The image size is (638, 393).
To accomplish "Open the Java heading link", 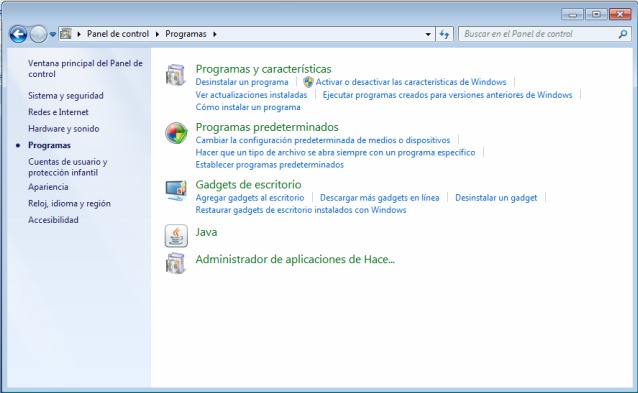I will point(206,232).
